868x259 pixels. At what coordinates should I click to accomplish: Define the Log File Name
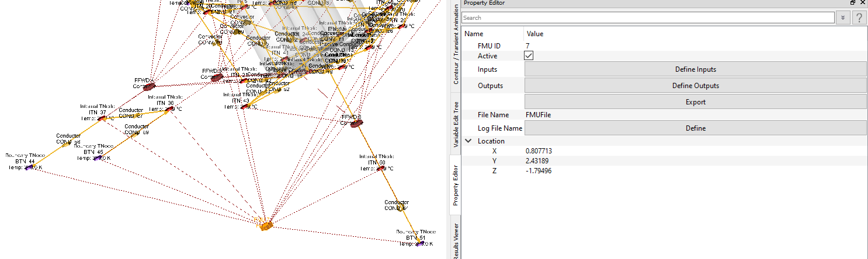tap(695, 128)
